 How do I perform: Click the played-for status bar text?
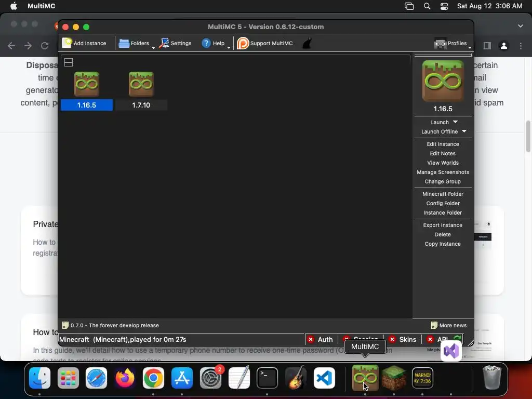coord(123,339)
